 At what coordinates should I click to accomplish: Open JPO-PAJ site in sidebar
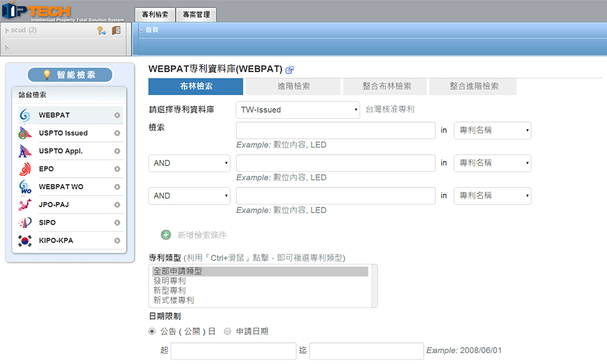point(70,204)
